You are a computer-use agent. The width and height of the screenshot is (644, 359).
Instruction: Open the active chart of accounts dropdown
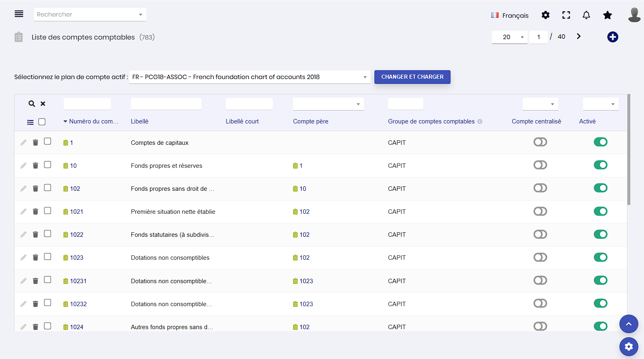249,77
